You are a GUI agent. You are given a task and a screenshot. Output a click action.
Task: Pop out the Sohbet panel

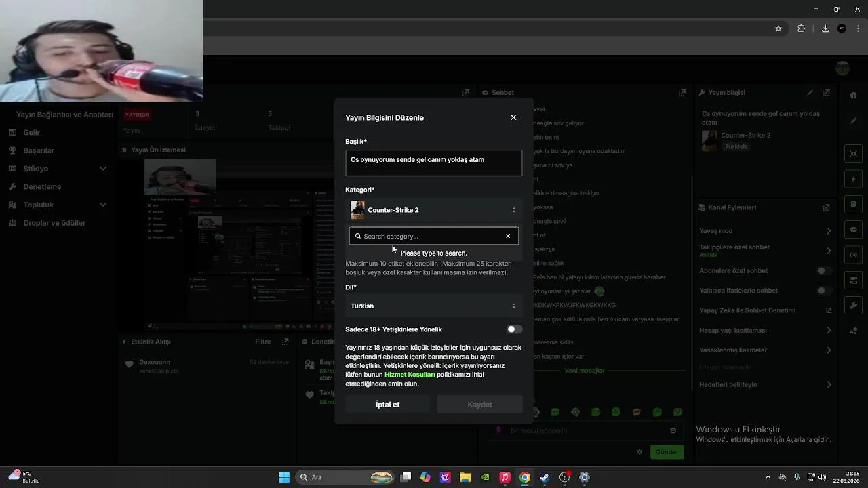click(x=682, y=93)
